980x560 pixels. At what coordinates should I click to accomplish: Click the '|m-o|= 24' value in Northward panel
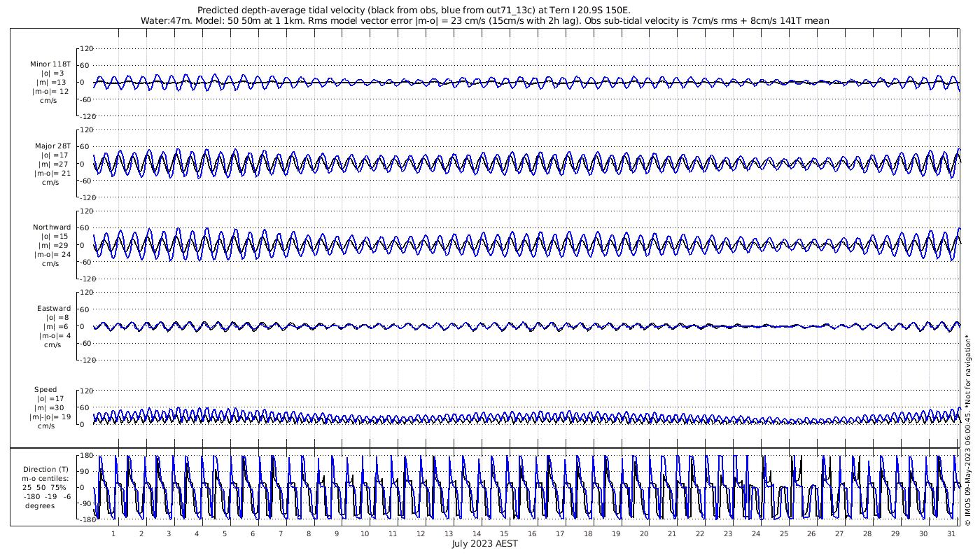pyautogui.click(x=53, y=254)
